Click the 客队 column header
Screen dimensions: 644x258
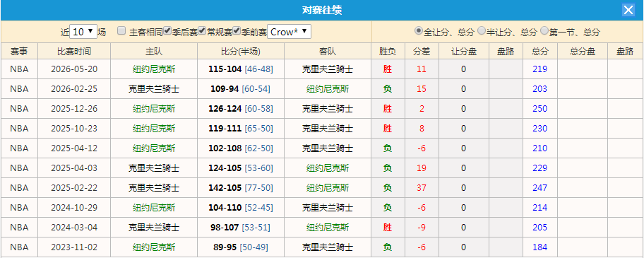[x=328, y=52]
